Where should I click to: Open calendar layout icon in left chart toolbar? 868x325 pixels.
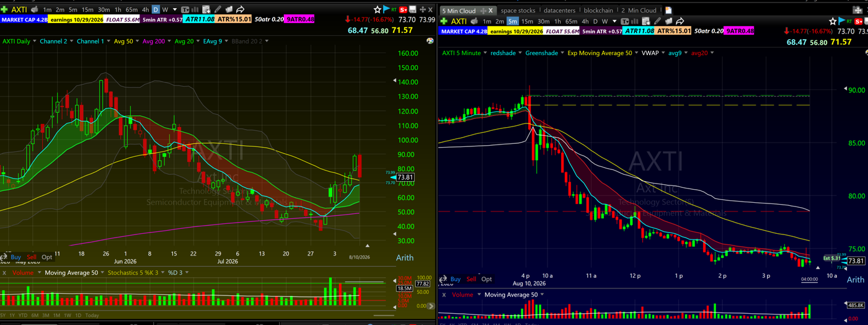[206, 9]
